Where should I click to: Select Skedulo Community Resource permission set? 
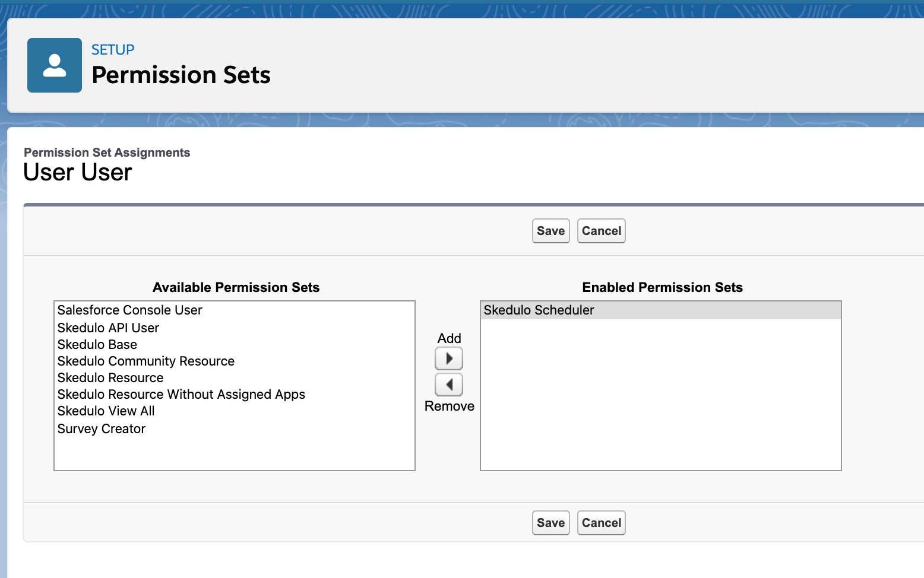[x=145, y=361]
